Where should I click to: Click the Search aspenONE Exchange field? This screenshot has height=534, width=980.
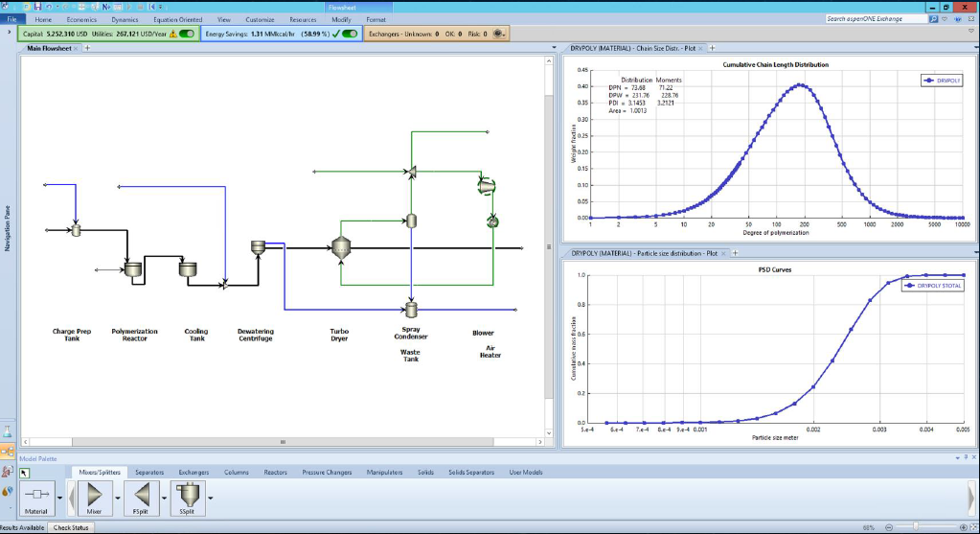pos(875,19)
